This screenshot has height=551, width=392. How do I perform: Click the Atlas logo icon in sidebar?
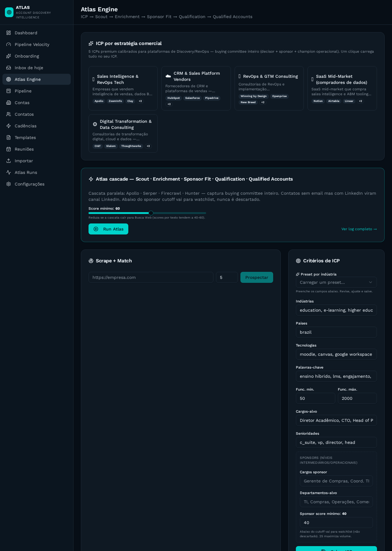pos(9,12)
